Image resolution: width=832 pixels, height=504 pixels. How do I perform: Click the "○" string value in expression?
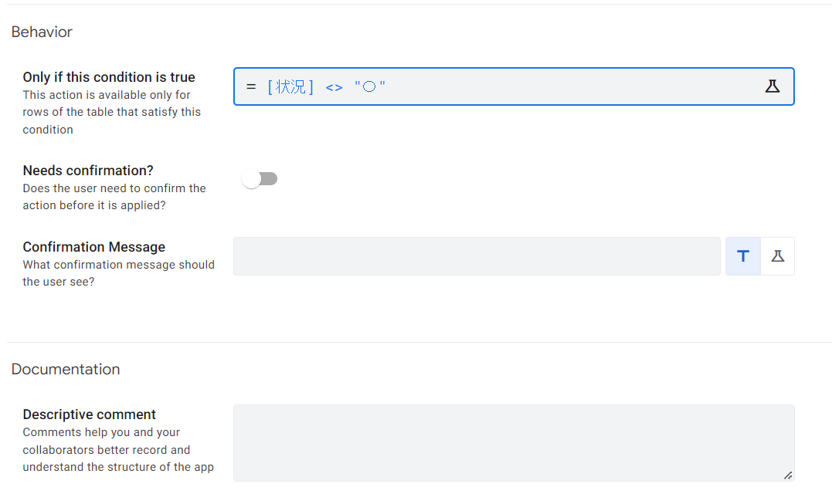point(370,87)
